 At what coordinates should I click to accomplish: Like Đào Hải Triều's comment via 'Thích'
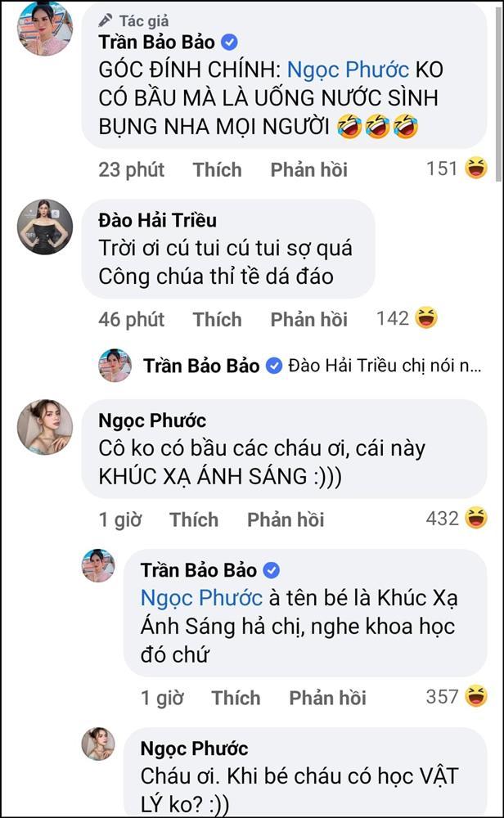(217, 317)
